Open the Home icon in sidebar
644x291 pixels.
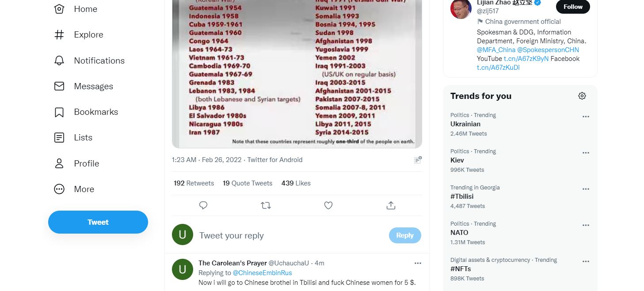pyautogui.click(x=59, y=9)
